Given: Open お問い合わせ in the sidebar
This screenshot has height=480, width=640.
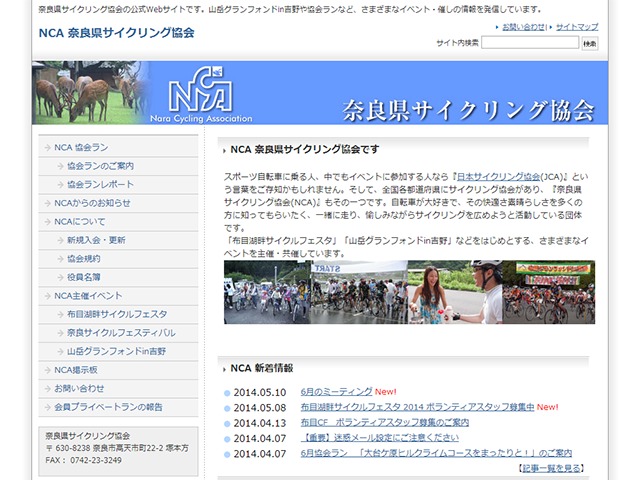Looking at the screenshot, I should point(118,389).
